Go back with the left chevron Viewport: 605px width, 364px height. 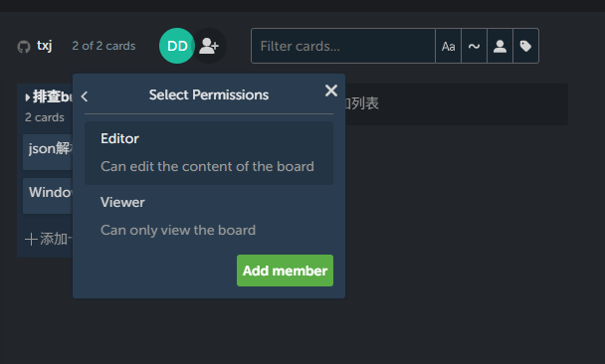pyautogui.click(x=85, y=96)
